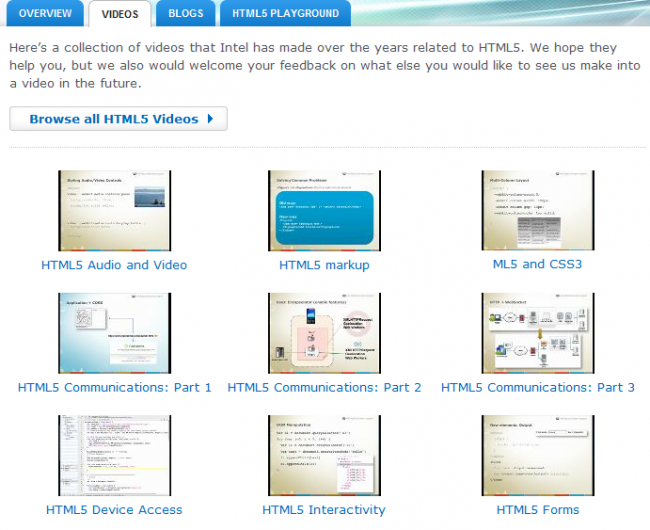The image size is (650, 530).
Task: Follow the HTML5 Communications: Part 3 link
Action: point(538,387)
